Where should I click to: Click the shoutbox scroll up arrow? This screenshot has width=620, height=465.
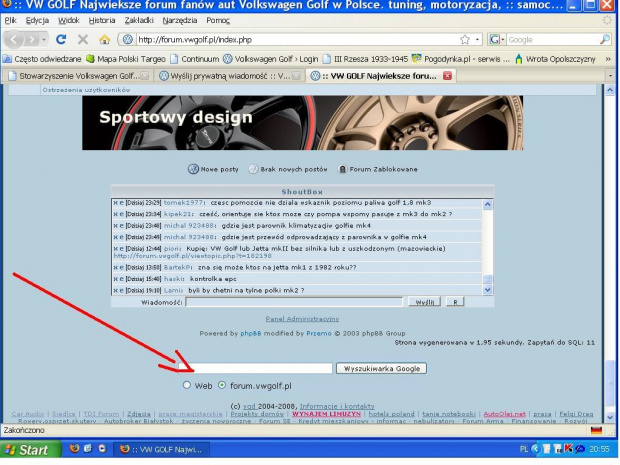[488, 204]
